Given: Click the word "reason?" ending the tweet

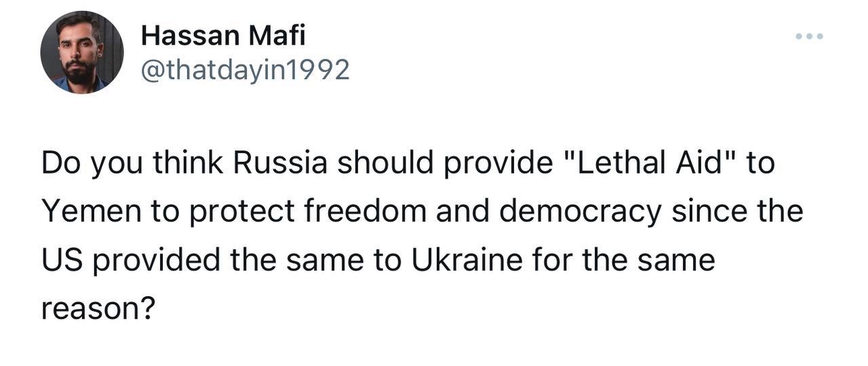Looking at the screenshot, I should click(x=99, y=308).
